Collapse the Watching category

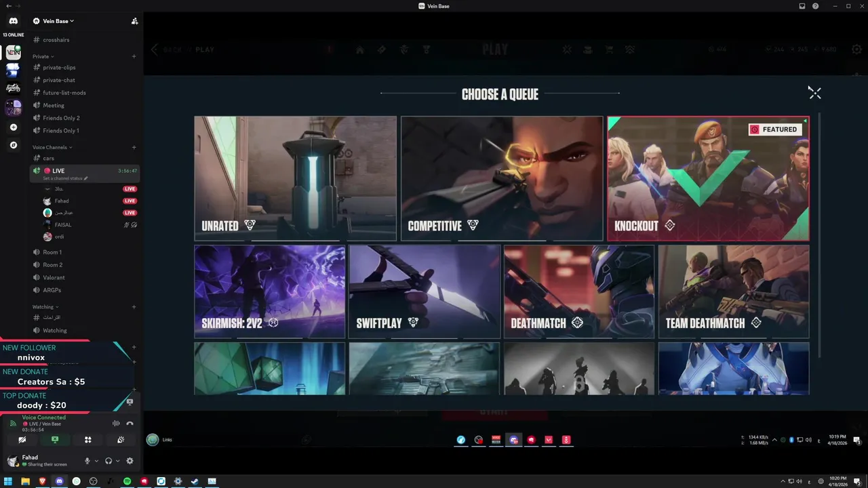45,307
